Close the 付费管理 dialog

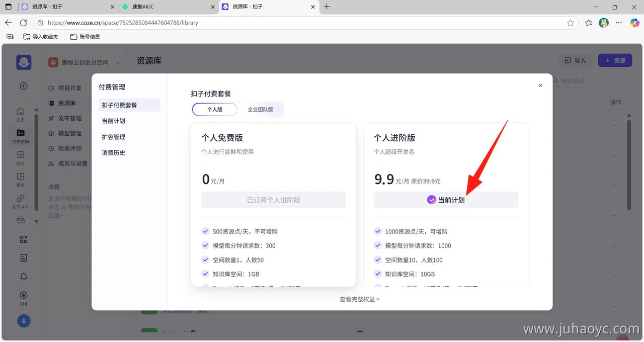540,85
